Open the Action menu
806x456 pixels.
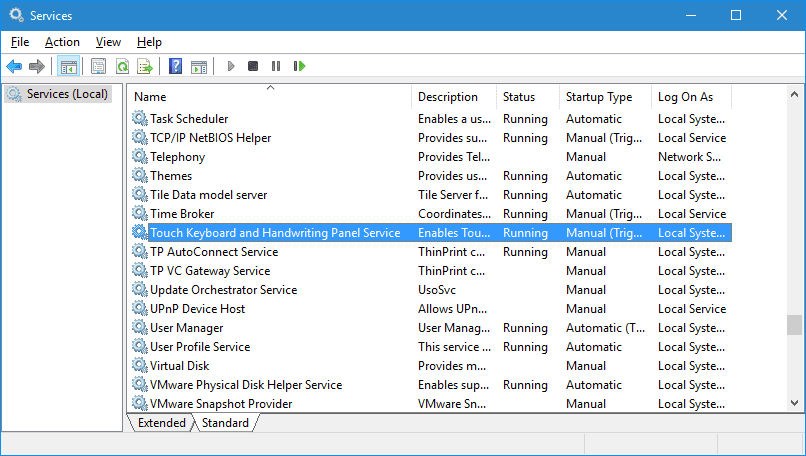click(x=62, y=42)
